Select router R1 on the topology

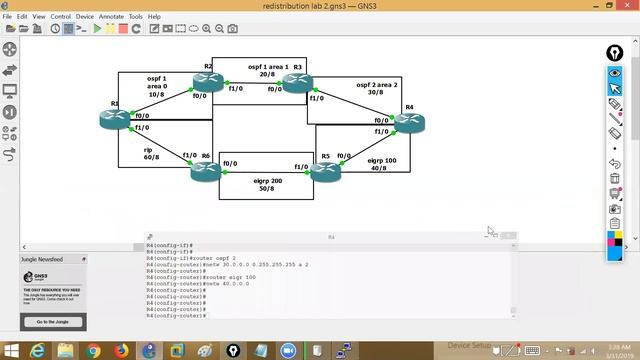(x=115, y=119)
